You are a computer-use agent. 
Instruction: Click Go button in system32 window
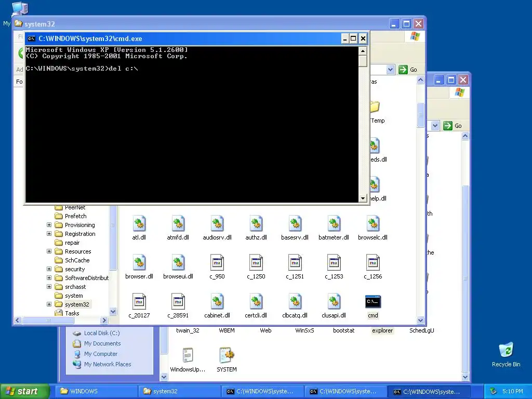(x=408, y=70)
